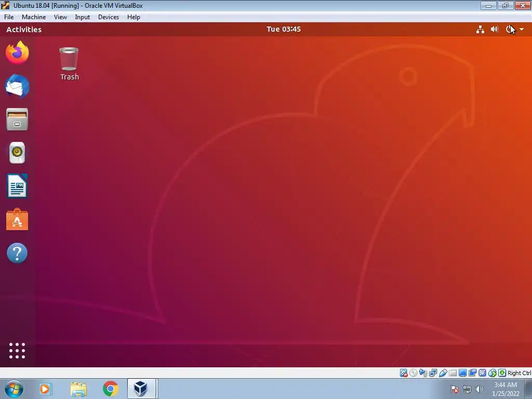Click the volume icon in Ubuntu top bar
532x399 pixels.
click(495, 30)
